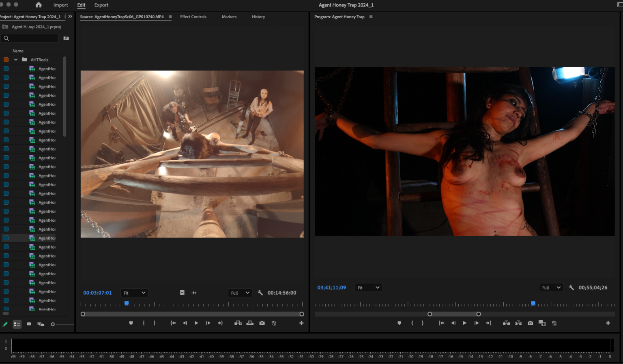
Task: Click Mark In in the Source monitor
Action: (144, 323)
